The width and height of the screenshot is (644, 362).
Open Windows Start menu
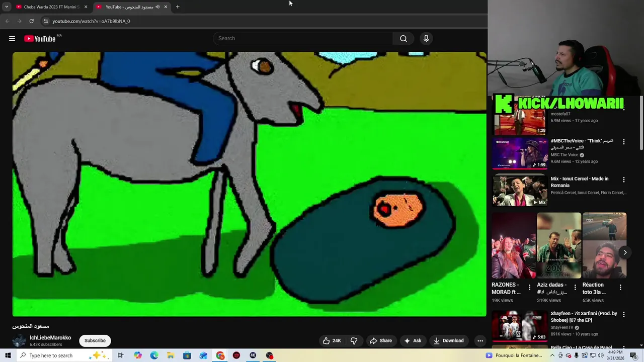coord(8,355)
